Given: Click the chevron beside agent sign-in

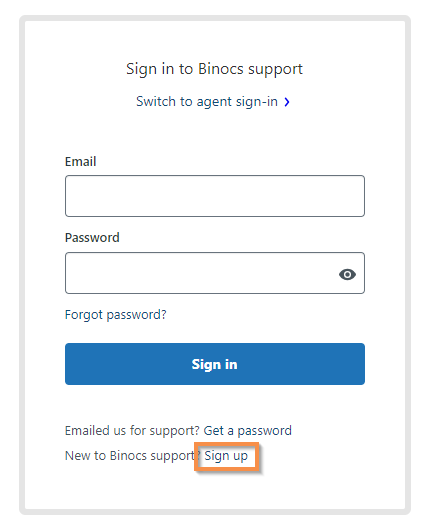Looking at the screenshot, I should pos(287,102).
